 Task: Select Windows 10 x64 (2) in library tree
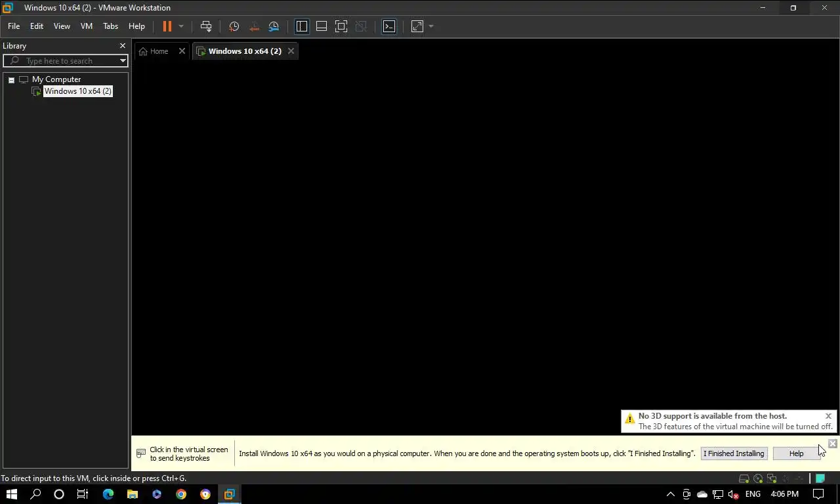click(77, 91)
